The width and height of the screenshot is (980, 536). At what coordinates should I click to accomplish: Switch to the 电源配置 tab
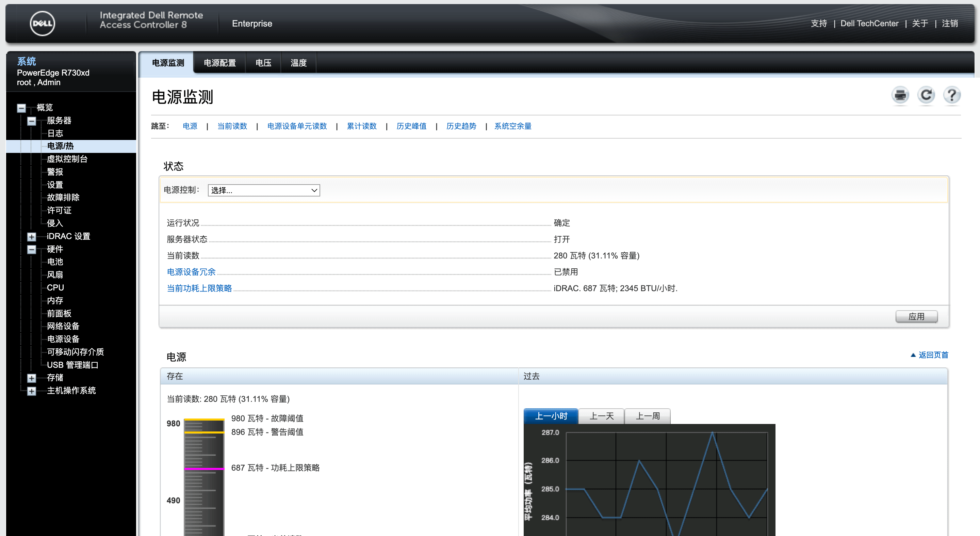(x=219, y=63)
